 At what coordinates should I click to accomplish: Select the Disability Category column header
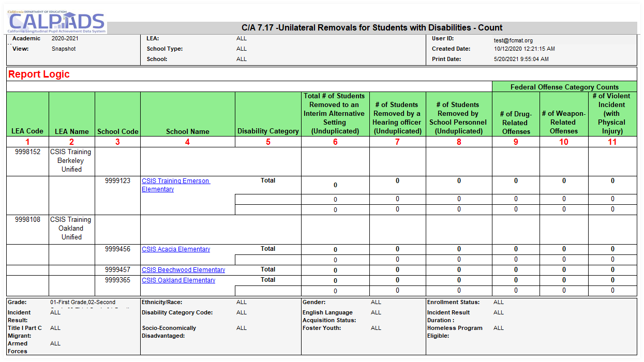coord(267,131)
